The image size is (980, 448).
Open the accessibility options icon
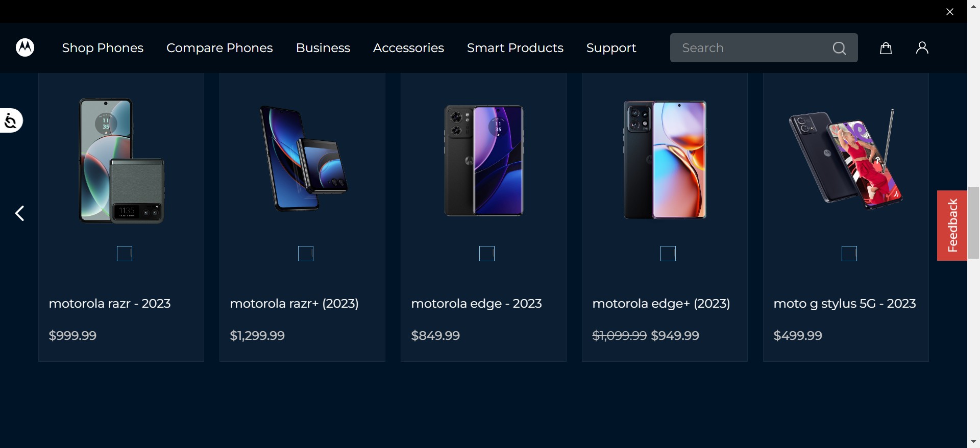[11, 120]
